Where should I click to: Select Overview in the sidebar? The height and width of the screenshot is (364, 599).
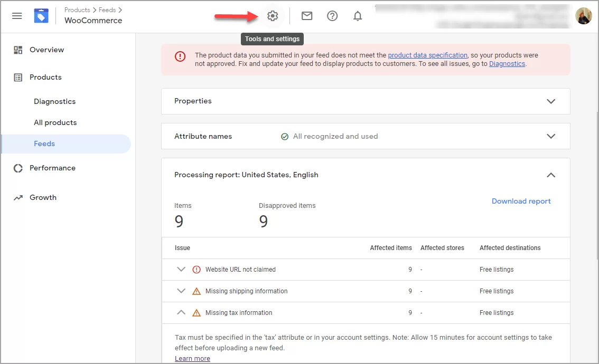(47, 50)
